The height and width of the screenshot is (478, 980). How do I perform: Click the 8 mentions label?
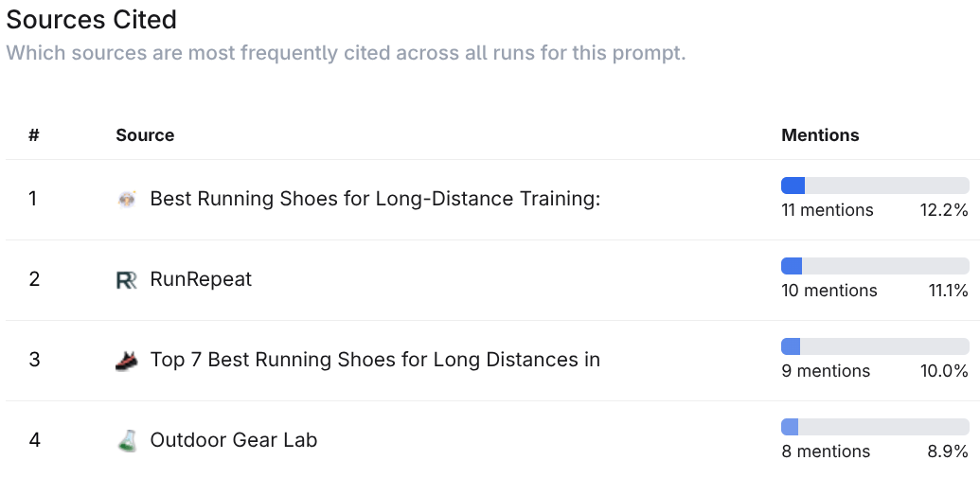[x=826, y=451]
